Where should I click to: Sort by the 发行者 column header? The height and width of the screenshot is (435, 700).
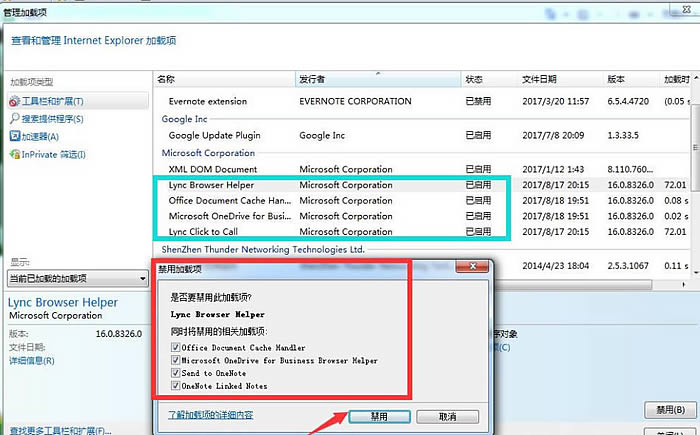pos(378,79)
